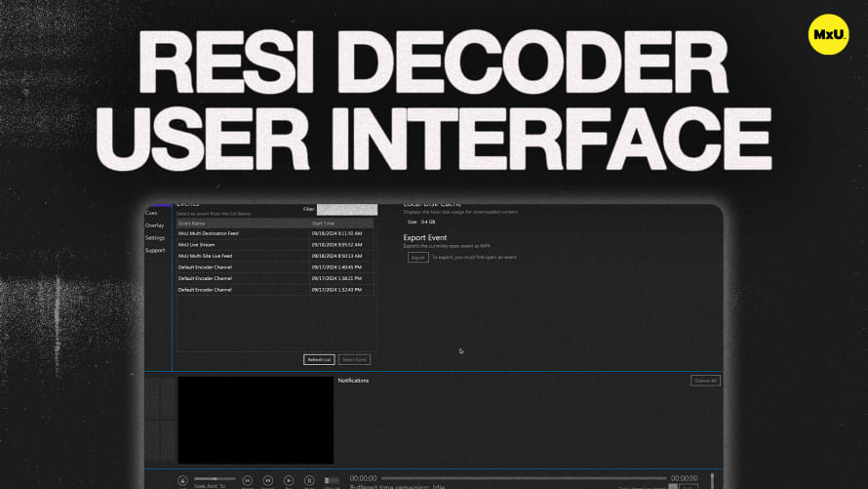868x489 pixels.
Task: Click the Dismiss All notifications button
Action: coord(705,381)
